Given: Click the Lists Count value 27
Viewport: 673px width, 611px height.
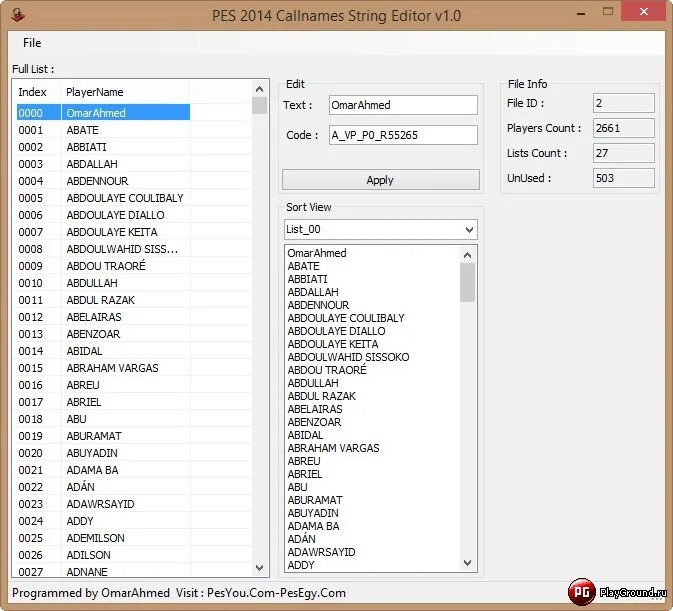Looking at the screenshot, I should 624,153.
